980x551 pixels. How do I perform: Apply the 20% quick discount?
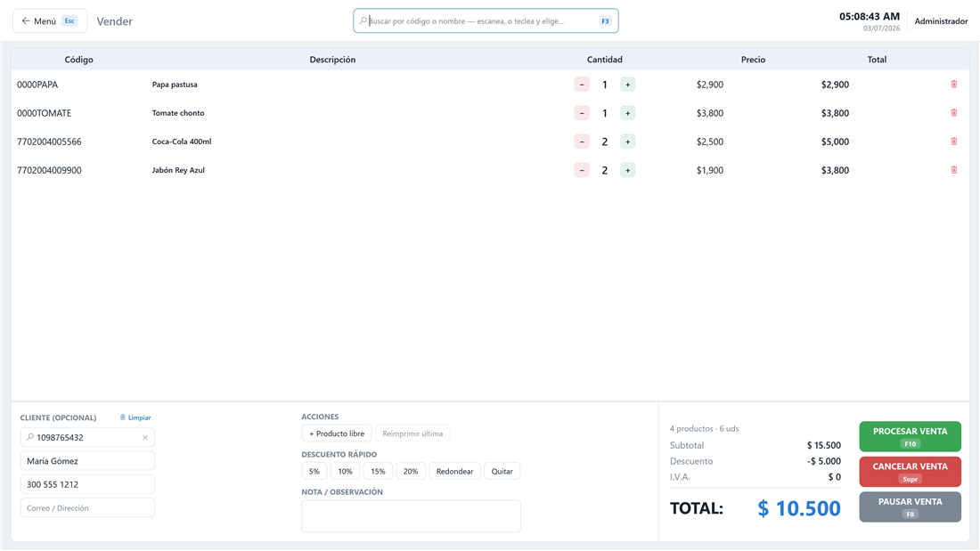coord(411,471)
